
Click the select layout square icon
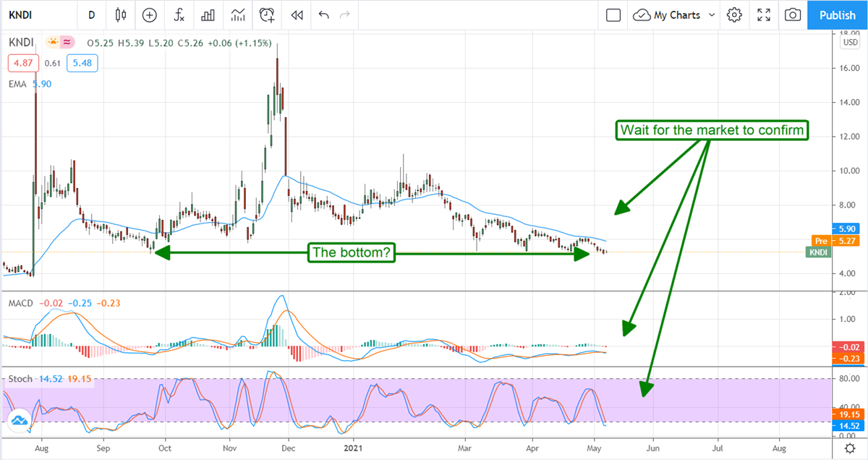(x=613, y=15)
